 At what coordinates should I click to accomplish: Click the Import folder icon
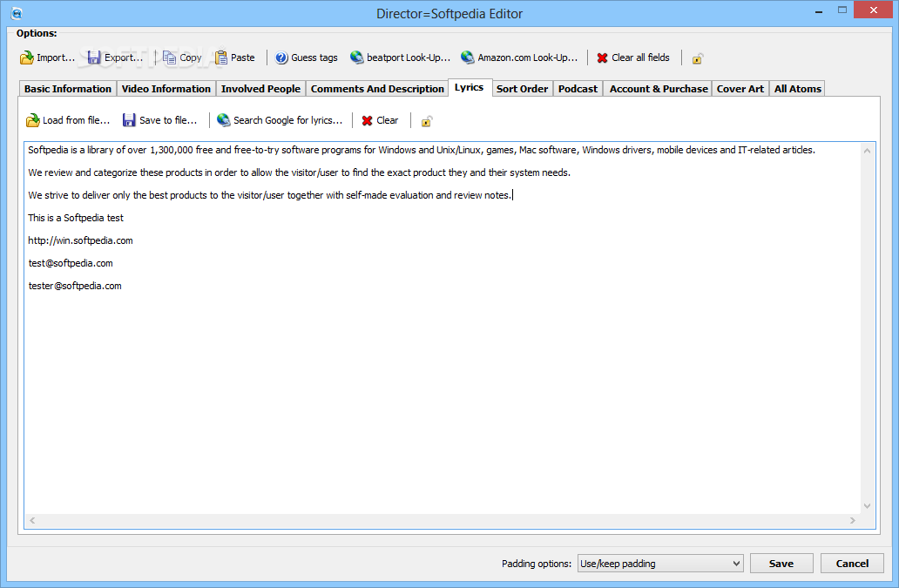26,57
